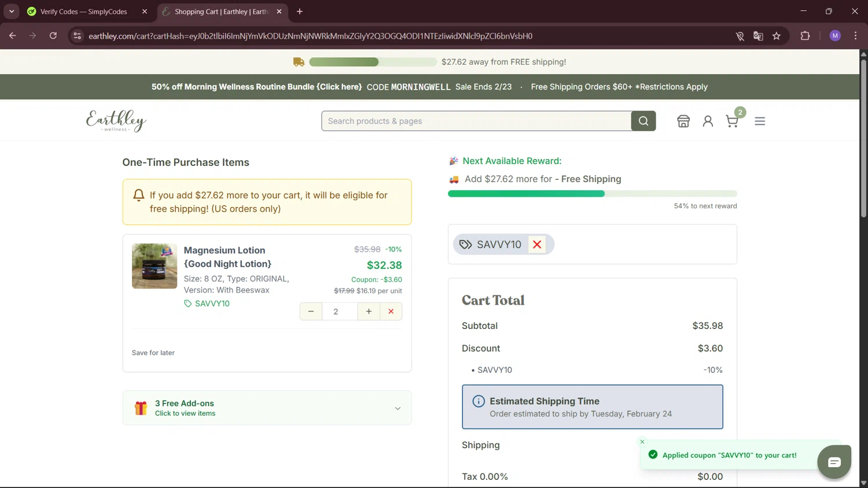The height and width of the screenshot is (488, 868).
Task: Click the gift icon for free add-ons
Action: tap(141, 408)
